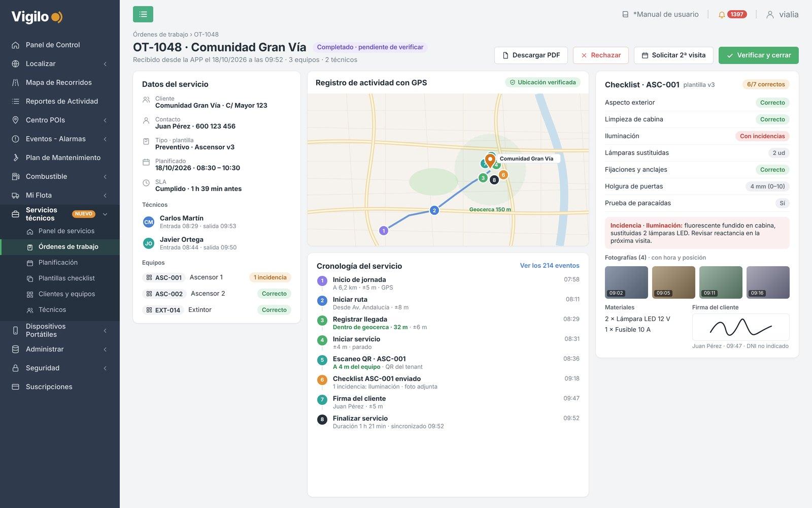The image size is (812, 508).
Task: Click Carlos Martín CM avatar
Action: tap(149, 222)
